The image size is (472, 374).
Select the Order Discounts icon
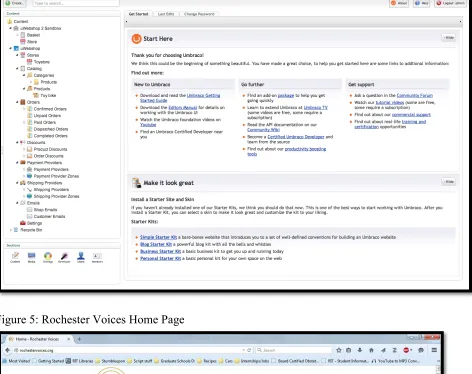click(x=29, y=156)
